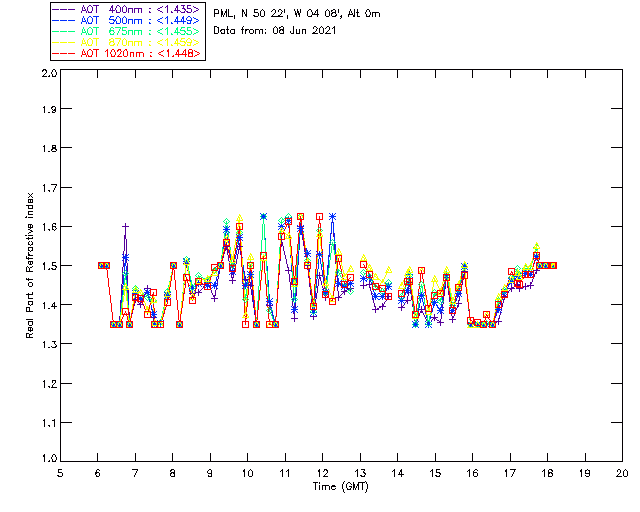Click the 20 tick label on time axis
Screen dimensions: 640x512
[x=621, y=473]
